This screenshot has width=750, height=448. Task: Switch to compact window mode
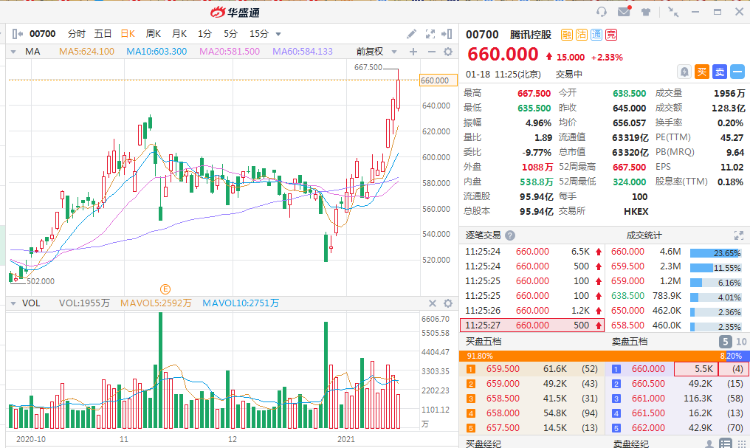click(673, 12)
